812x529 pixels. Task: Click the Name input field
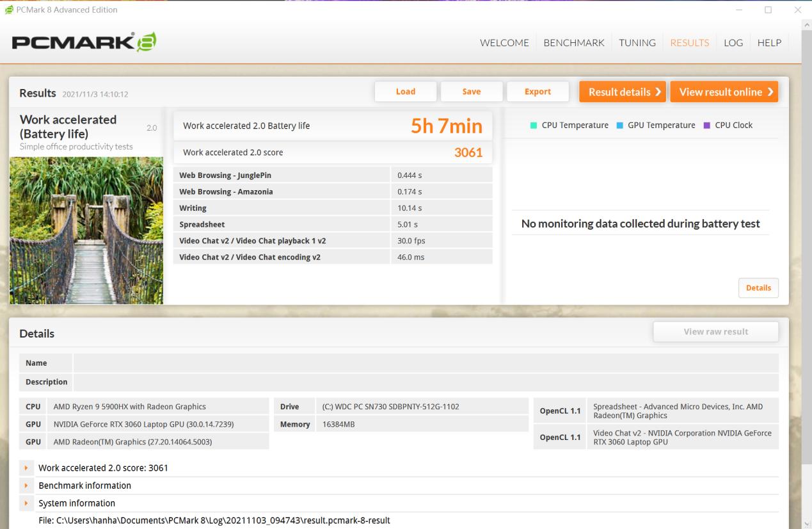pos(426,363)
